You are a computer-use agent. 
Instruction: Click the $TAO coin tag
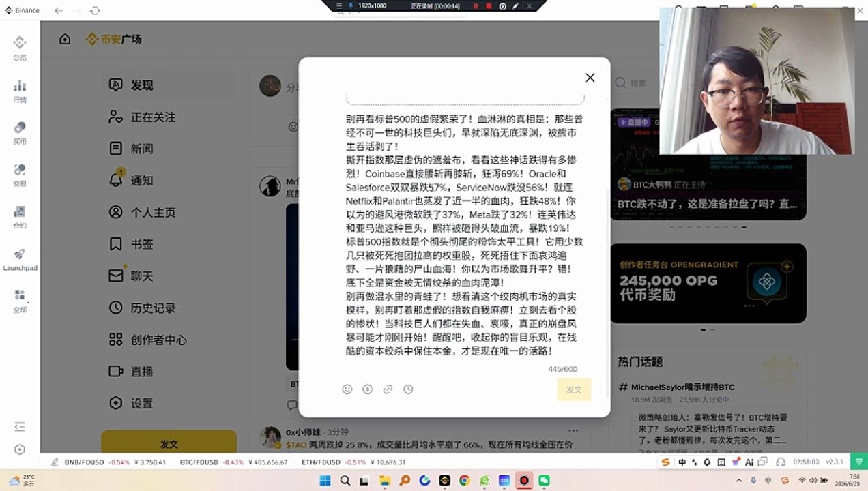click(x=296, y=445)
